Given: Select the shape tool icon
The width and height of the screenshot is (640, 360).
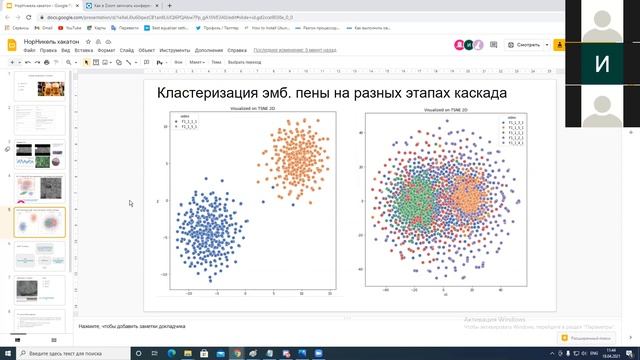Looking at the screenshot, I should point(119,62).
